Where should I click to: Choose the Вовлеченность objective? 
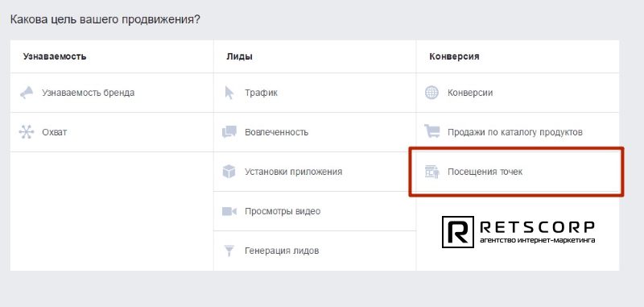(276, 132)
